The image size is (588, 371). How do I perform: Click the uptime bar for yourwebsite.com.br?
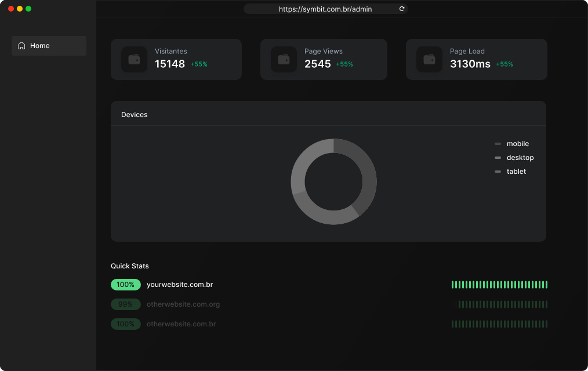[x=499, y=285]
